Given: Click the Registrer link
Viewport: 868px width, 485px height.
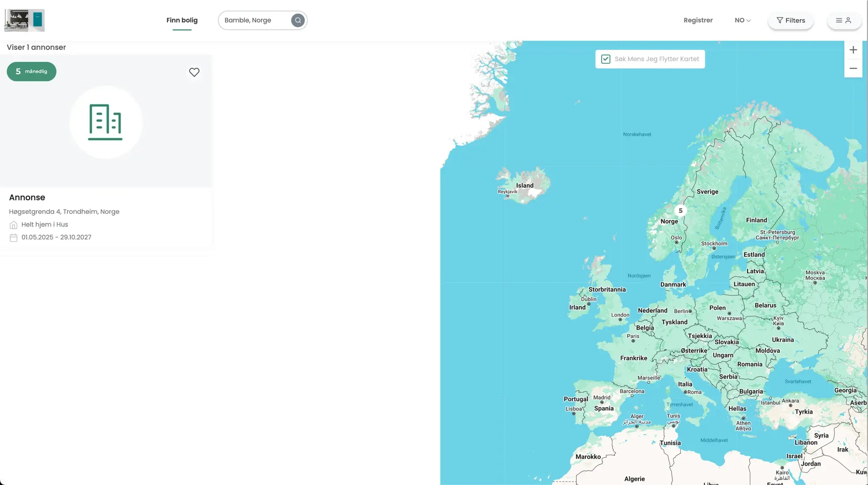Looking at the screenshot, I should (x=698, y=20).
